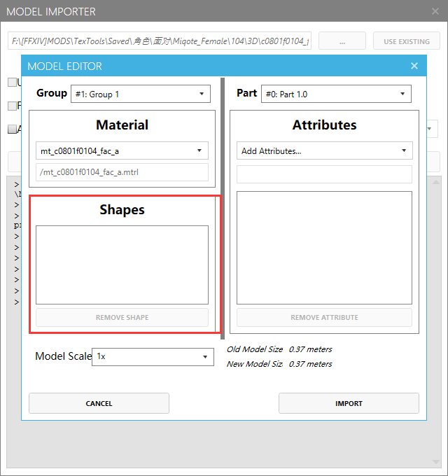Screen dimensions: 448x476
Task: Click the material .mtrl path field
Action: tap(122, 172)
